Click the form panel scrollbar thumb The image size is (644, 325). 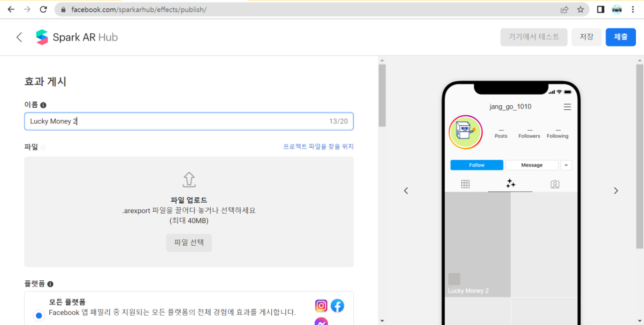click(x=383, y=95)
